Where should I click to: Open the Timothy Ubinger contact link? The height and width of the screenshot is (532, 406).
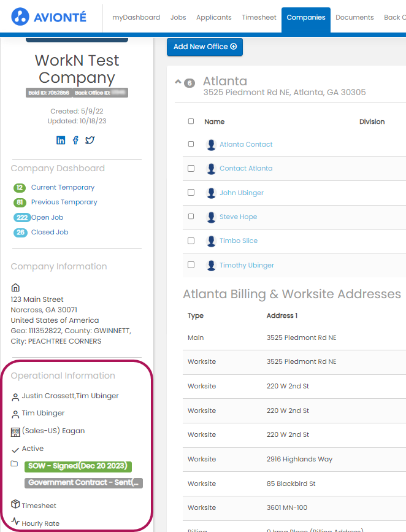[x=247, y=266]
